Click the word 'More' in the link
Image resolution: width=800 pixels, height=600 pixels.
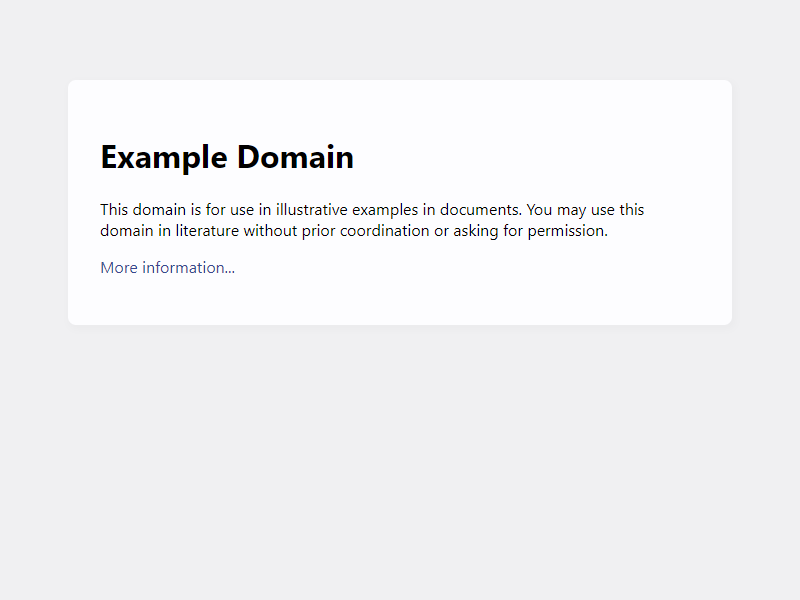click(x=119, y=268)
